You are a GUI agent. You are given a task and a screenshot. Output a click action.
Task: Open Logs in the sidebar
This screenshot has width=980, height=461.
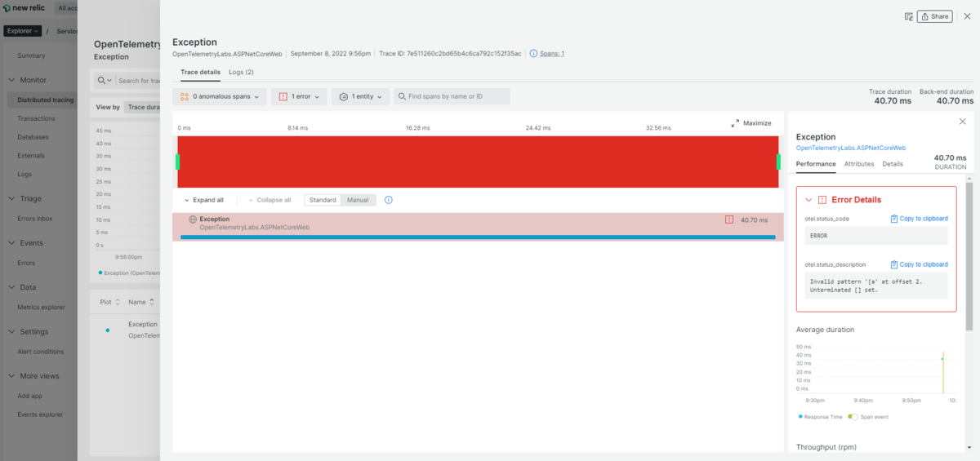24,174
